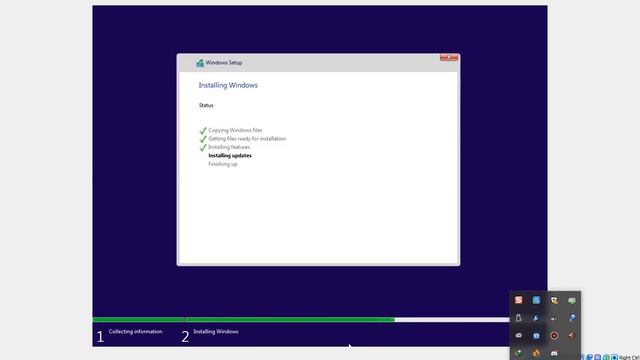Click the green installation progress bar
This screenshot has width=640, height=360.
click(x=244, y=320)
